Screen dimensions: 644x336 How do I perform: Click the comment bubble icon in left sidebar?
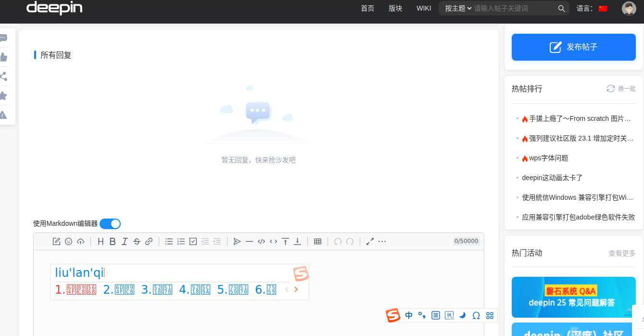pyautogui.click(x=3, y=38)
